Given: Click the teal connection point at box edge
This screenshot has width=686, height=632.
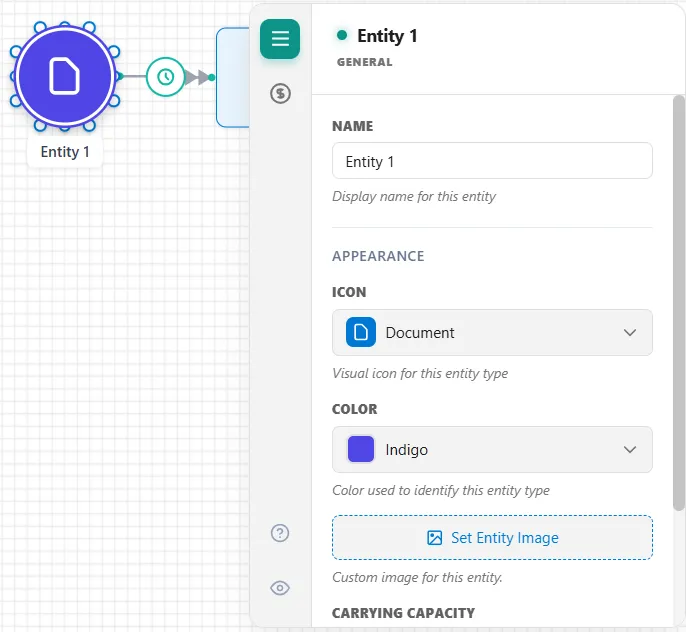Looking at the screenshot, I should (211, 77).
